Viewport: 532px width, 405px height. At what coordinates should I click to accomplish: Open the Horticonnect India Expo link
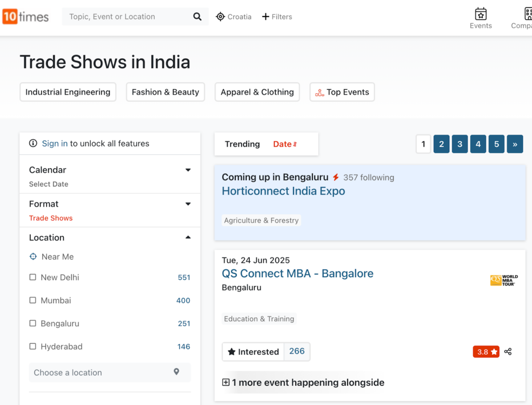coord(283,191)
